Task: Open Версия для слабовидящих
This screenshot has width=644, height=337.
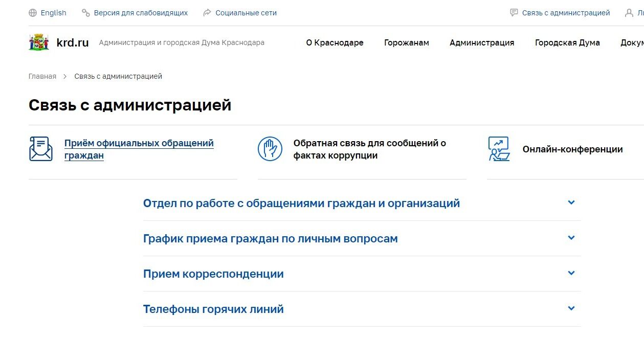Action: 141,13
